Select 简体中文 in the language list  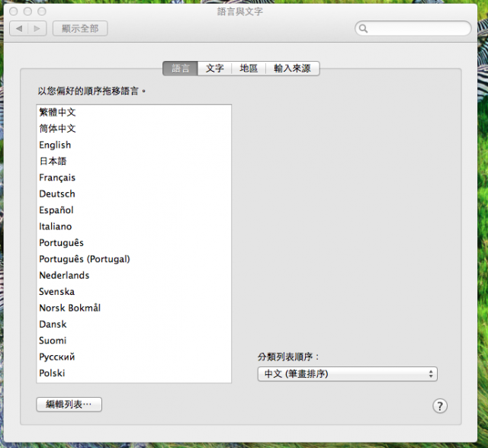[134, 129]
